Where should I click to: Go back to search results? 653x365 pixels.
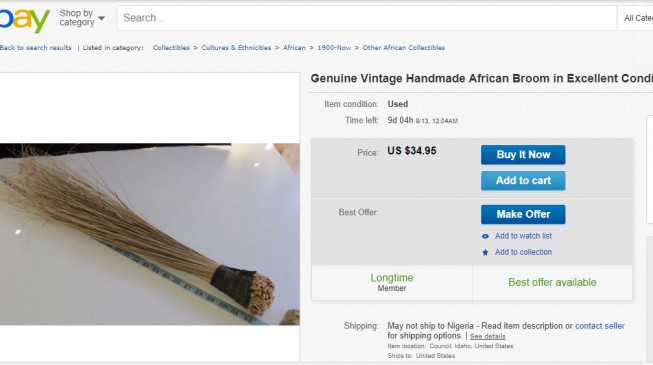[x=35, y=48]
